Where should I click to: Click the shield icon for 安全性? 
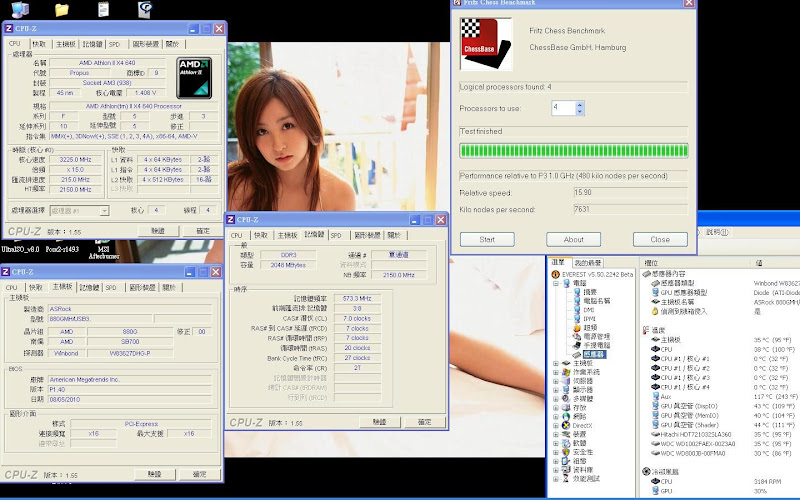pos(566,452)
